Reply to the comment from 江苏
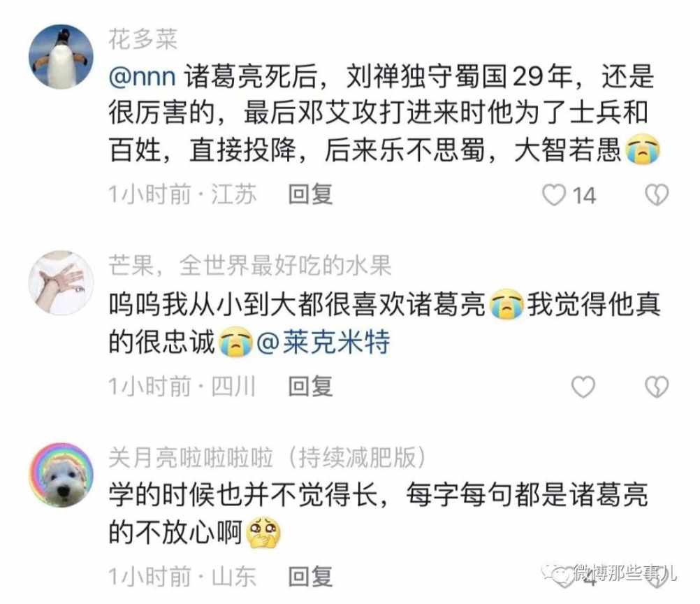 pyautogui.click(x=310, y=194)
